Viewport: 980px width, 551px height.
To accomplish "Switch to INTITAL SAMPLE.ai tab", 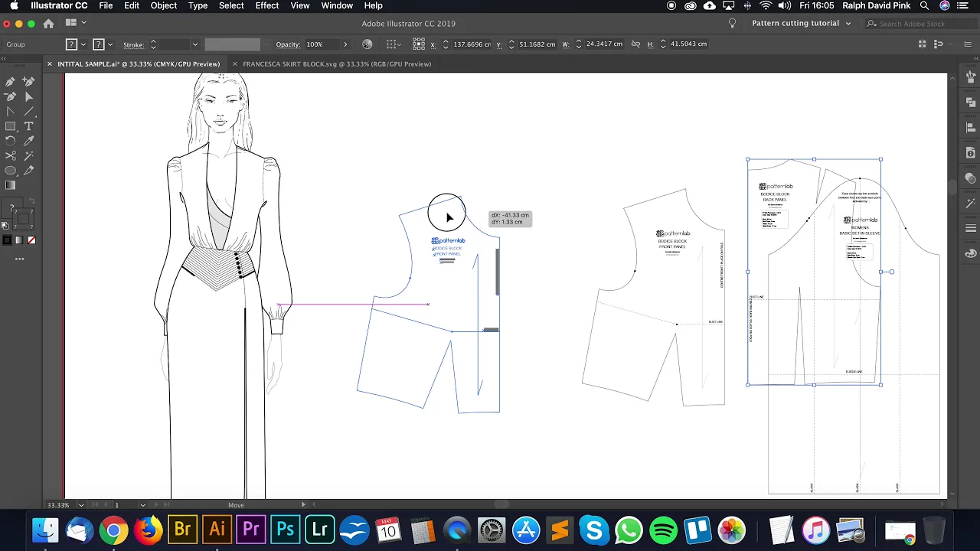I will pyautogui.click(x=139, y=64).
